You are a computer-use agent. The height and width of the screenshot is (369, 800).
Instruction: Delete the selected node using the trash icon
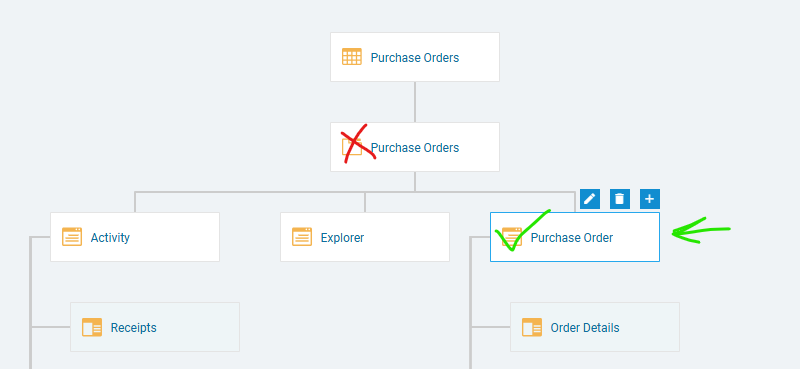[620, 199]
